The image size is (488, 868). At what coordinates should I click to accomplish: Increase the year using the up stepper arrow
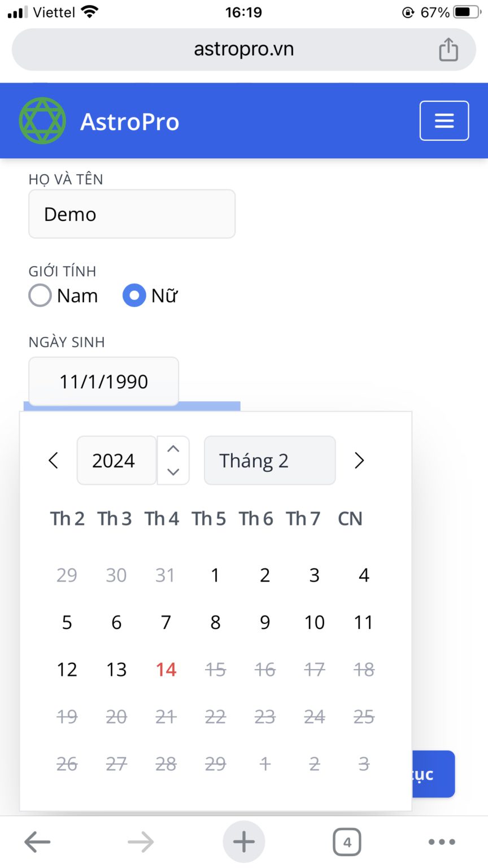click(x=173, y=447)
